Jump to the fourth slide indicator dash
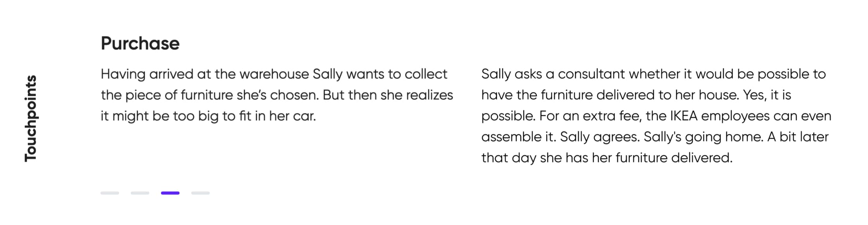Screen dimensions: 868x225 pyautogui.click(x=201, y=193)
